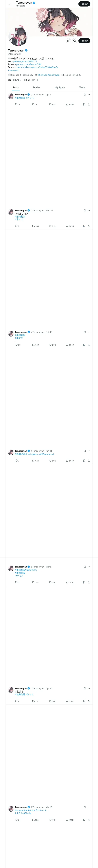Switch to the Replies tab
98x868 pixels.
(x=36, y=87)
